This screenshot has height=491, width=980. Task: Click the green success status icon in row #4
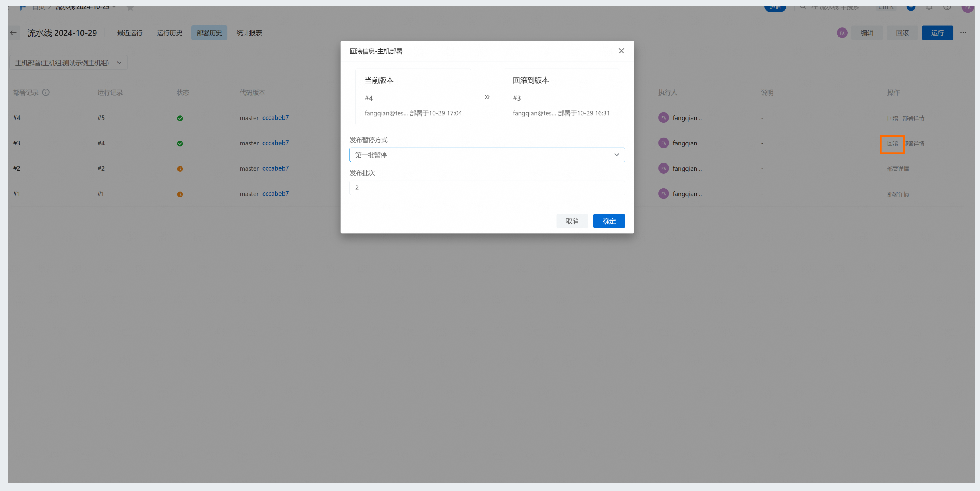coord(180,118)
